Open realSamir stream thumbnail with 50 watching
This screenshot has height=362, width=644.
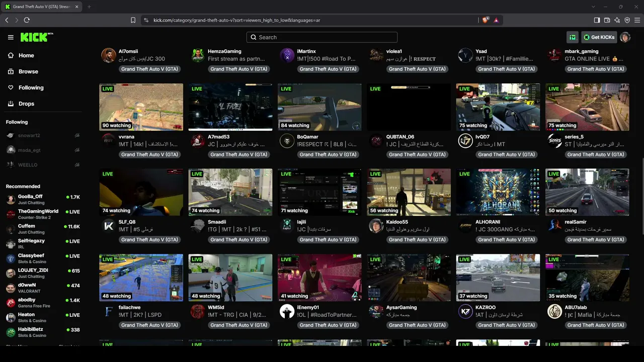pyautogui.click(x=587, y=192)
